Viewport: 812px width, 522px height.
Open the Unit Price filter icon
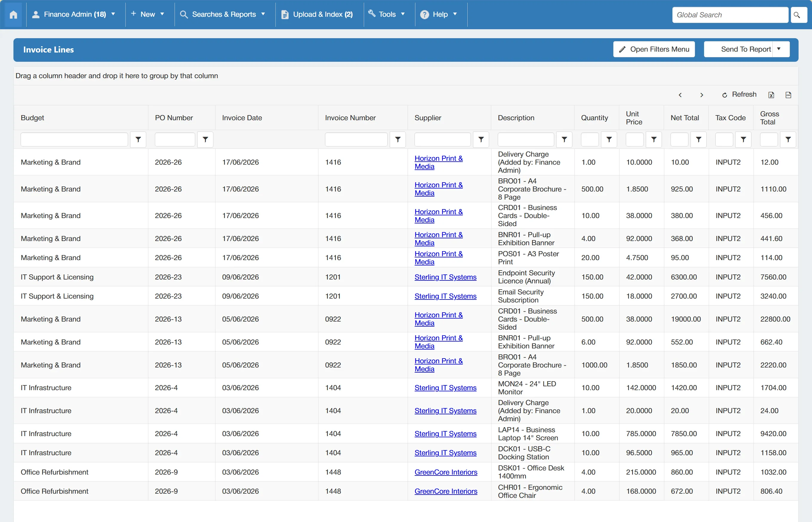click(x=654, y=139)
